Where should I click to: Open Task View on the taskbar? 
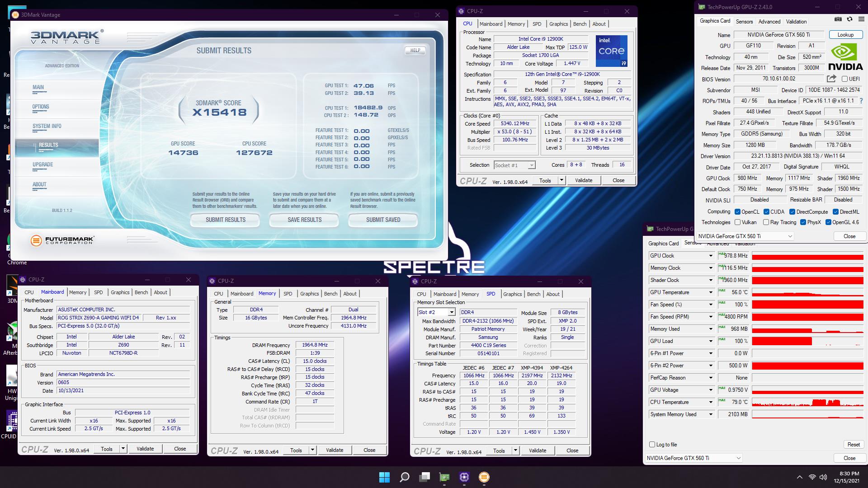click(425, 477)
